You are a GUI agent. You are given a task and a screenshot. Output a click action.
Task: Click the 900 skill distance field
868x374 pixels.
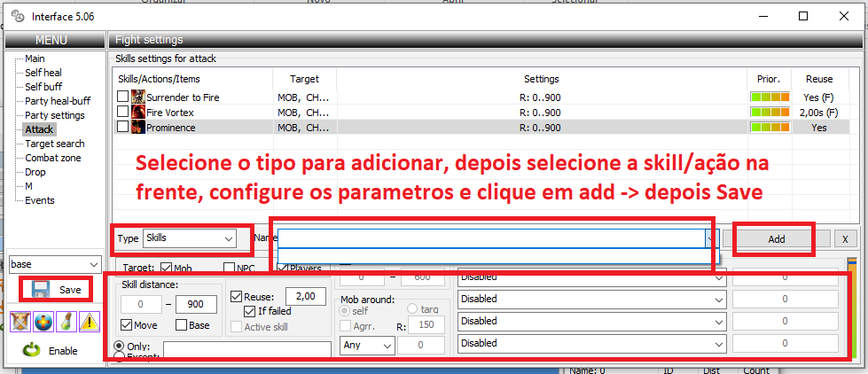(196, 305)
